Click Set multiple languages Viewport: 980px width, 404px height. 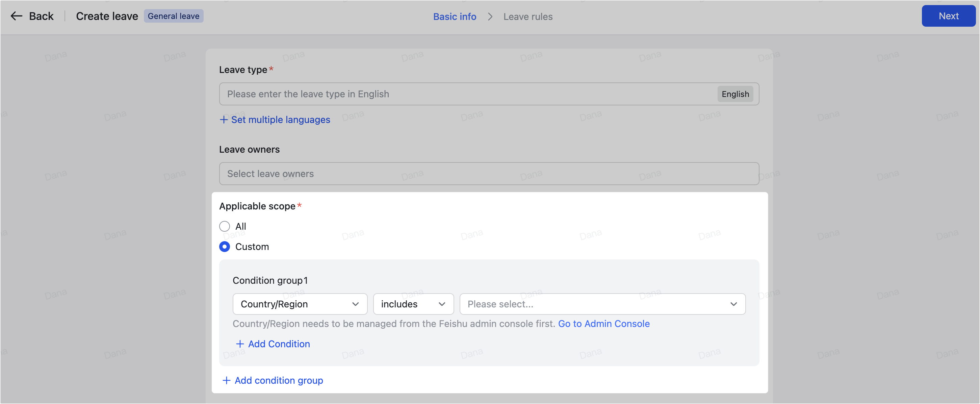(280, 120)
